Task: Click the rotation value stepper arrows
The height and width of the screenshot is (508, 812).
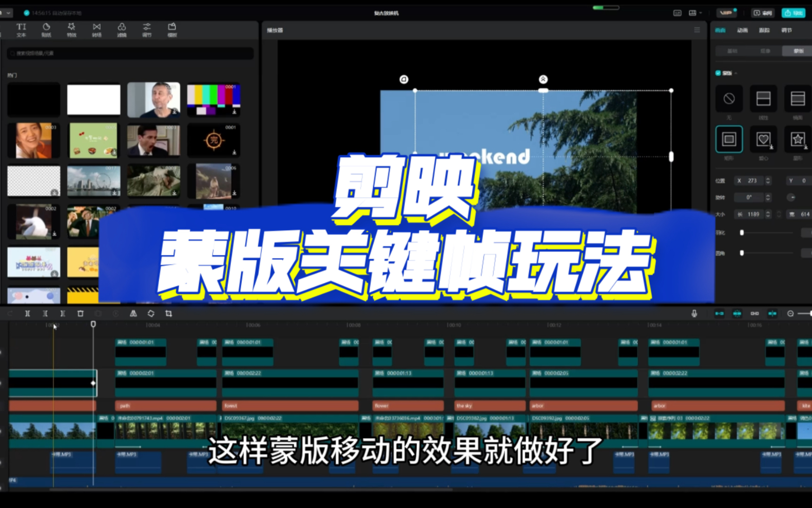Action: pyautogui.click(x=768, y=197)
